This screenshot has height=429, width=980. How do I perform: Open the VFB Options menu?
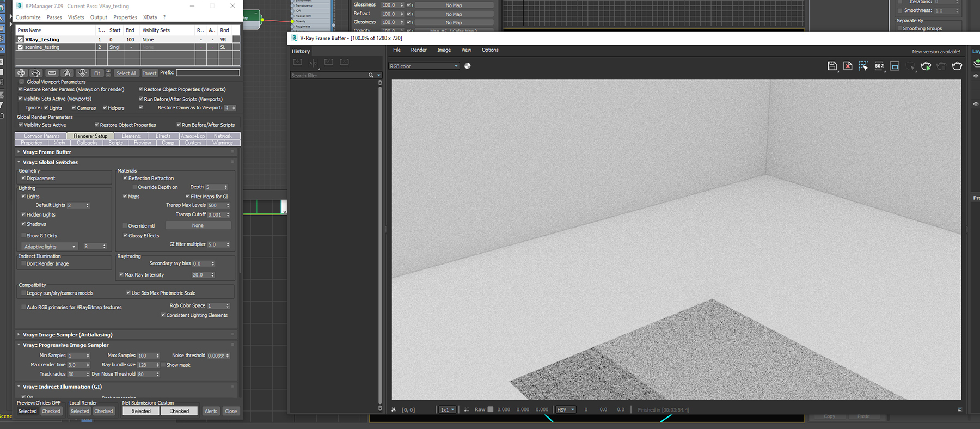point(490,50)
